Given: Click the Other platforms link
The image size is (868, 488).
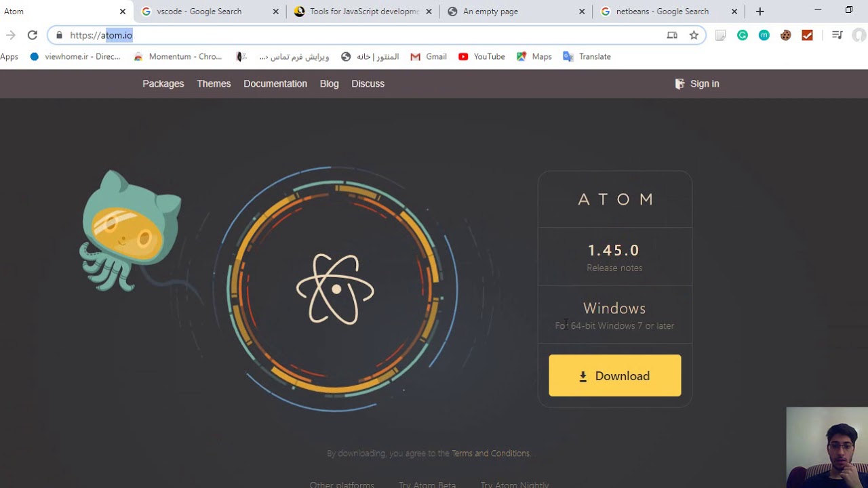Looking at the screenshot, I should pyautogui.click(x=342, y=485).
